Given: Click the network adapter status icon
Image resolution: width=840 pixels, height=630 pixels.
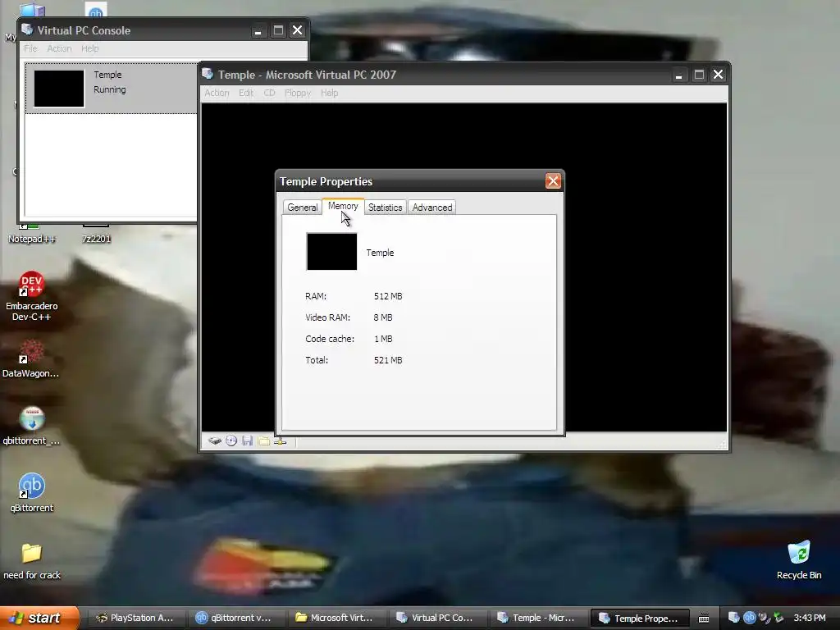Looking at the screenshot, I should pos(281,441).
